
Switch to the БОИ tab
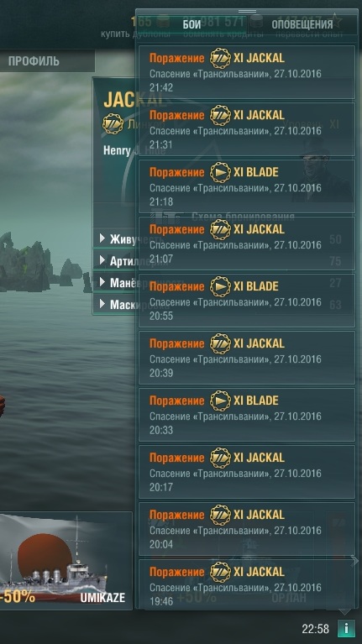[191, 24]
